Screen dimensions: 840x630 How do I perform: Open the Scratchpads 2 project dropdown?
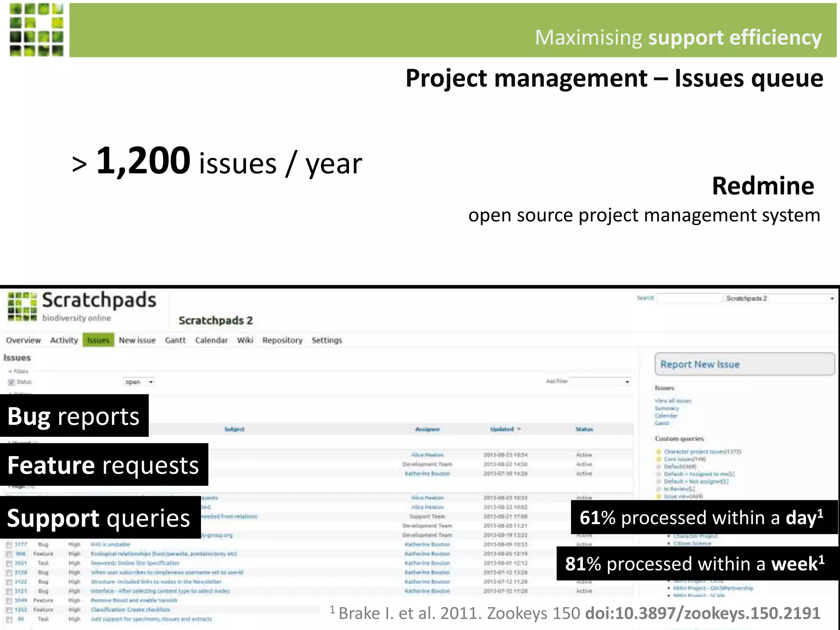[x=780, y=298]
